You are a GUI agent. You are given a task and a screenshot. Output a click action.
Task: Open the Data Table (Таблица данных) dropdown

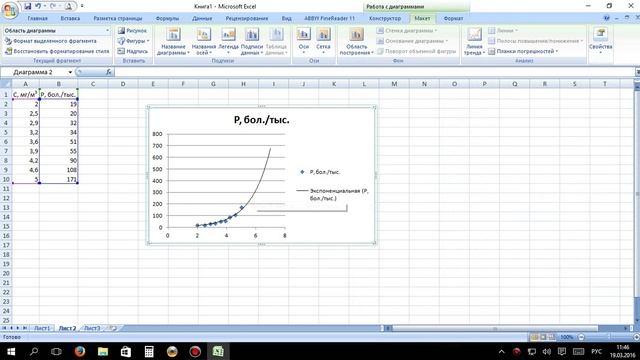tap(276, 42)
